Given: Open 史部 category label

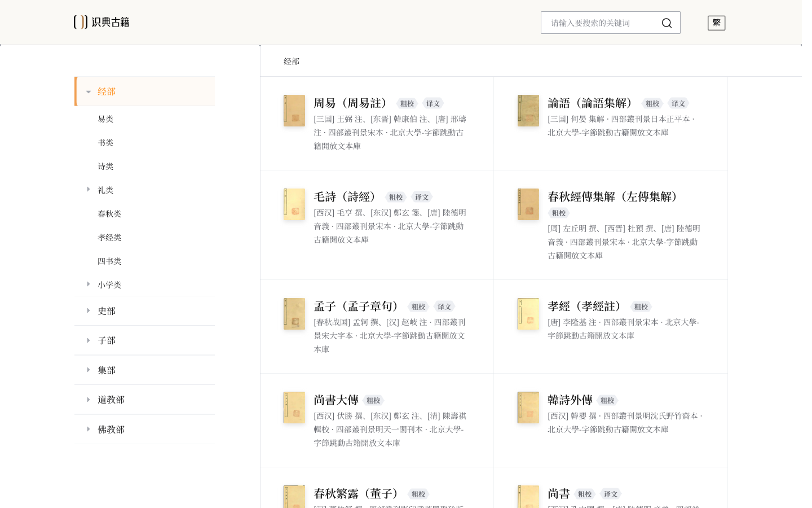Looking at the screenshot, I should [107, 311].
